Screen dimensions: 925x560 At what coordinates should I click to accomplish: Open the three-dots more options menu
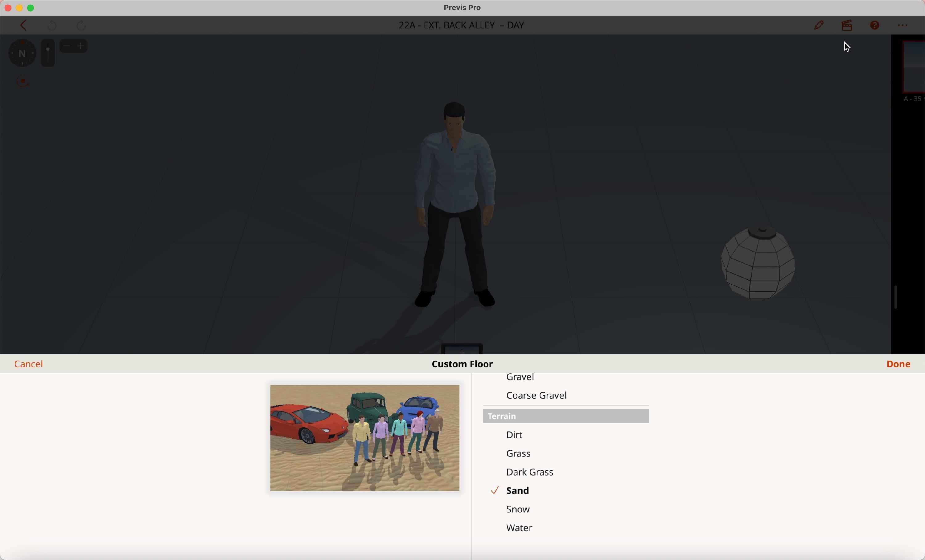pos(903,26)
